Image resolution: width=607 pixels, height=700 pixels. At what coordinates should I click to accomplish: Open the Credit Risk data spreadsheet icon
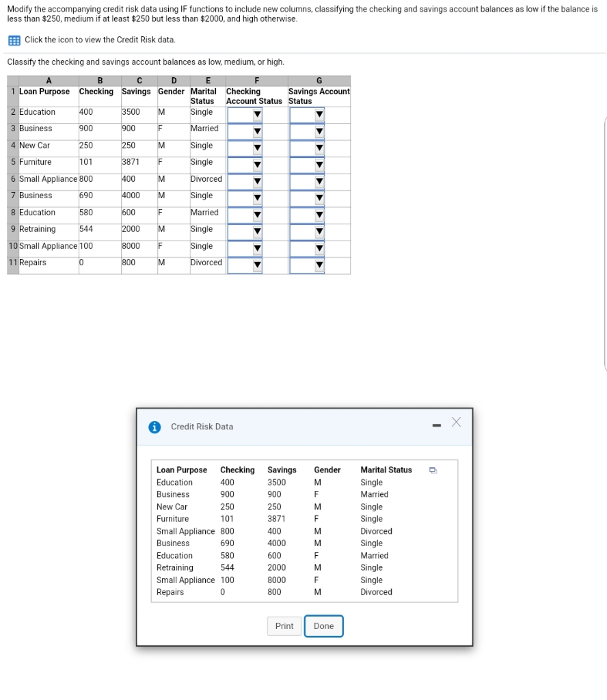pyautogui.click(x=14, y=41)
